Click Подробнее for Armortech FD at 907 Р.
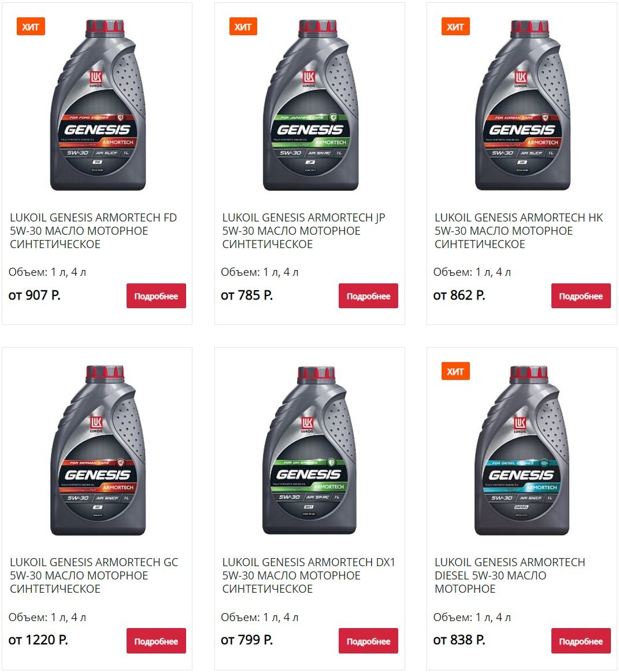This screenshot has width=619, height=672. click(156, 296)
